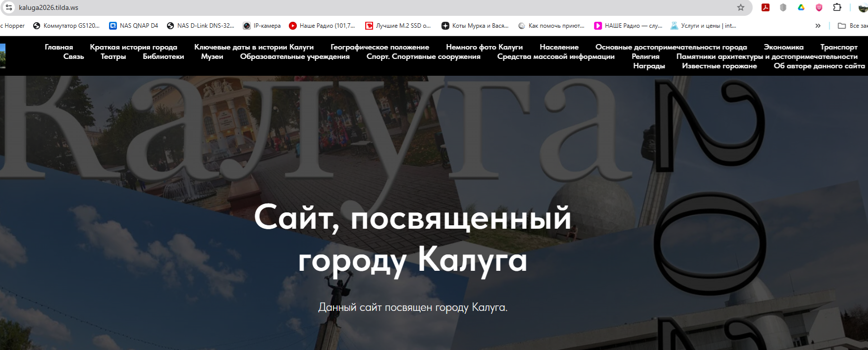Open Спорт. Спортивные сооружения menu item
This screenshot has width=868, height=350.
click(x=424, y=56)
